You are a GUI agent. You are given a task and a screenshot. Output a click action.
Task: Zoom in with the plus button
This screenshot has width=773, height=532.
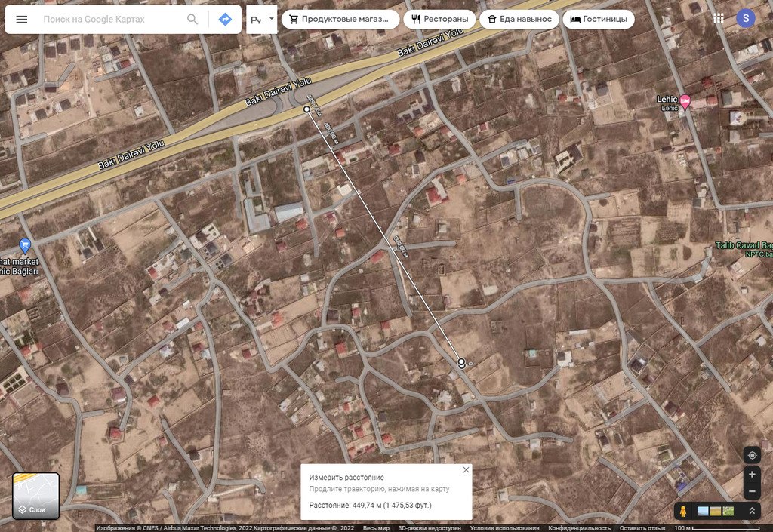tap(752, 475)
